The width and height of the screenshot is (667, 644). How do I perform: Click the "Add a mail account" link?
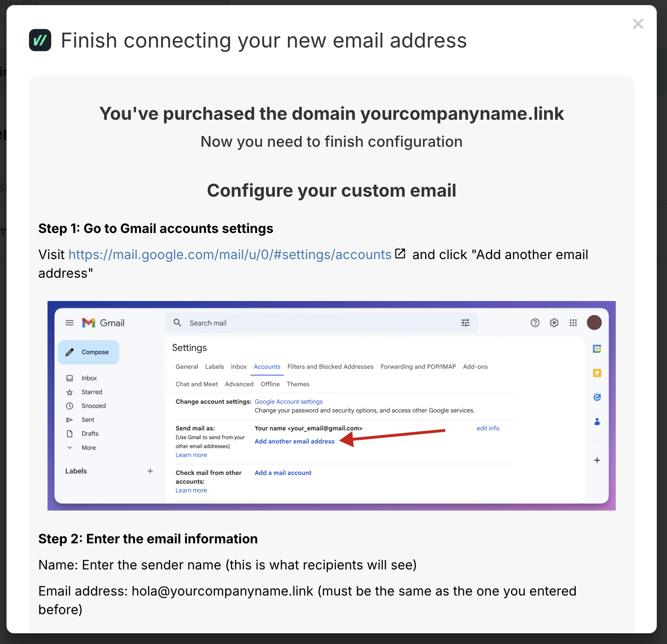(x=283, y=473)
